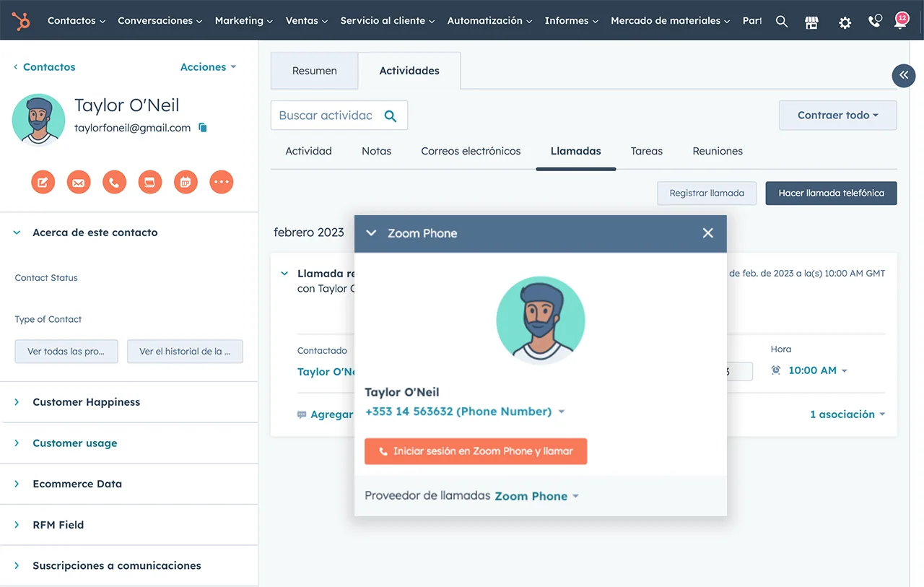Viewport: 924px width, 587px height.
Task: Open the Conversaciones menu
Action: coord(160,21)
